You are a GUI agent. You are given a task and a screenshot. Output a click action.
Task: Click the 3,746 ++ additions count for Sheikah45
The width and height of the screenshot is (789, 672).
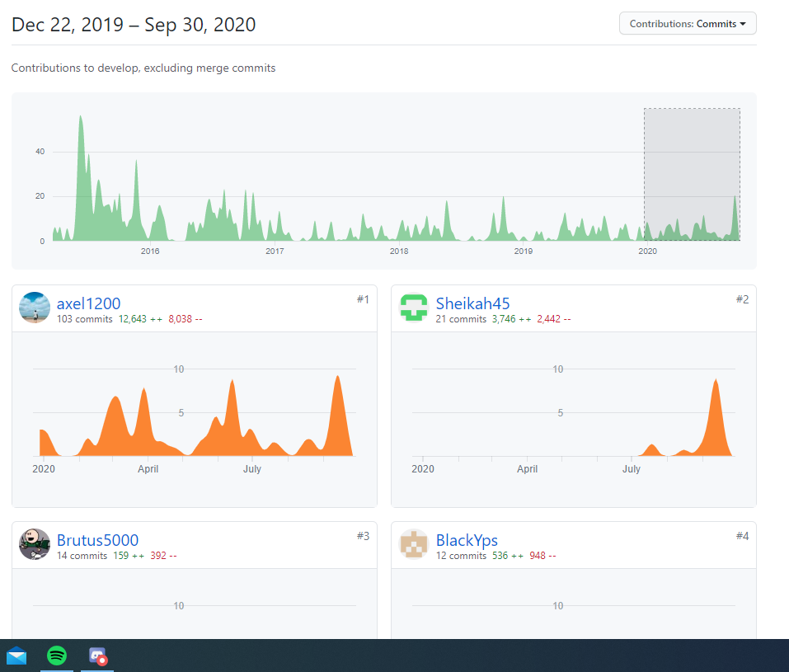tap(511, 319)
